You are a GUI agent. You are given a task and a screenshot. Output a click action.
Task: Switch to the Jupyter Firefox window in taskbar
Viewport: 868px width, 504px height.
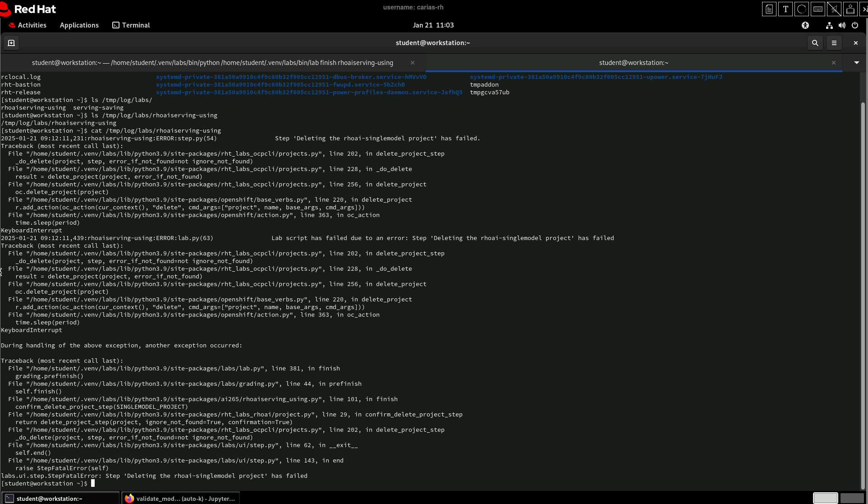(x=180, y=498)
